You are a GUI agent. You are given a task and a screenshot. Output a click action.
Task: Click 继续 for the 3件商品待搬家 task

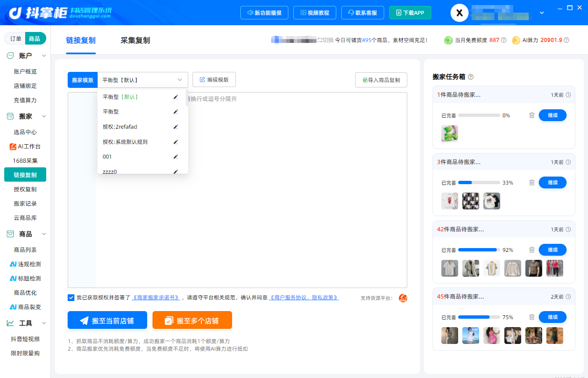pyautogui.click(x=553, y=182)
